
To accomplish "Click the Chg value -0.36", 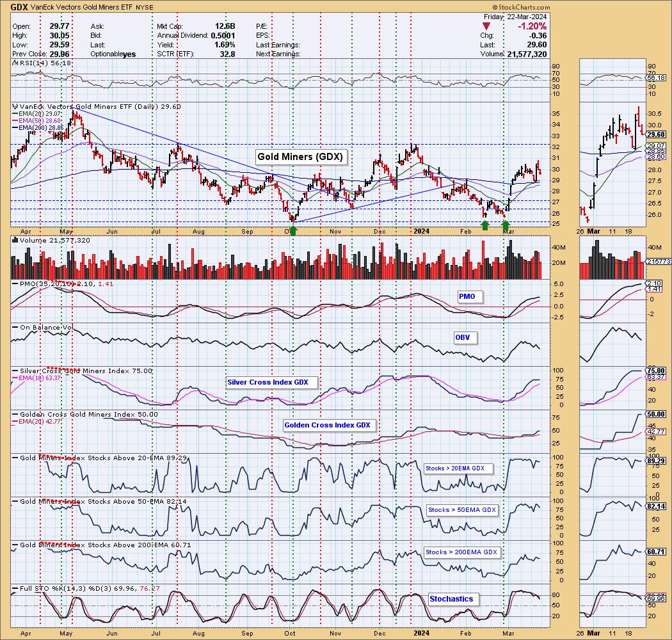I will (x=538, y=36).
